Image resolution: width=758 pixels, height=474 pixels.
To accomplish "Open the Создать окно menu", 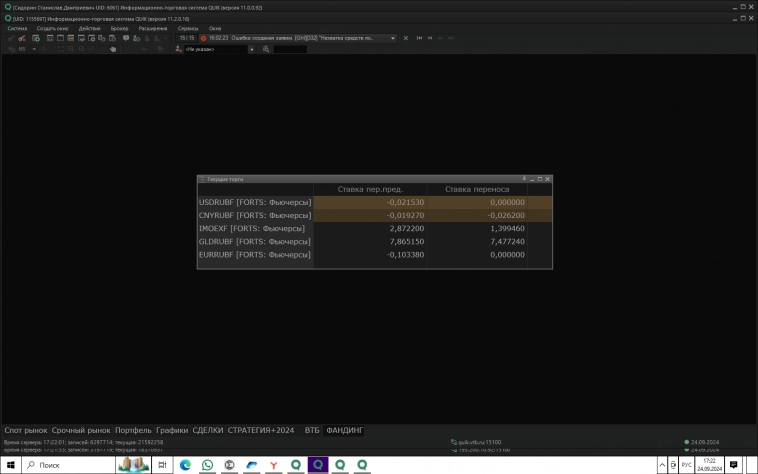I will point(53,28).
